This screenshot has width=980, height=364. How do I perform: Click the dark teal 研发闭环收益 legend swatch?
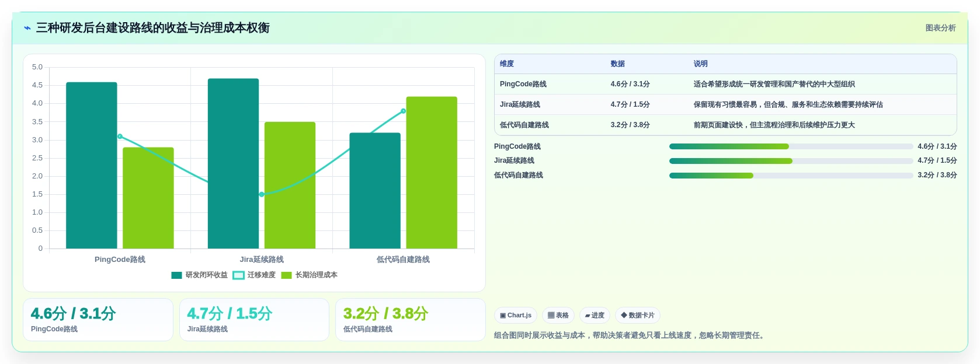coord(176,275)
